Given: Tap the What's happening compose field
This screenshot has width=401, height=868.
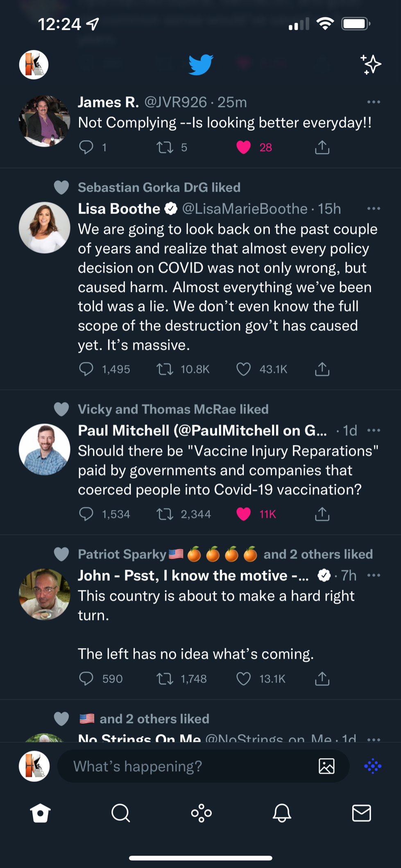Looking at the screenshot, I should click(x=184, y=766).
